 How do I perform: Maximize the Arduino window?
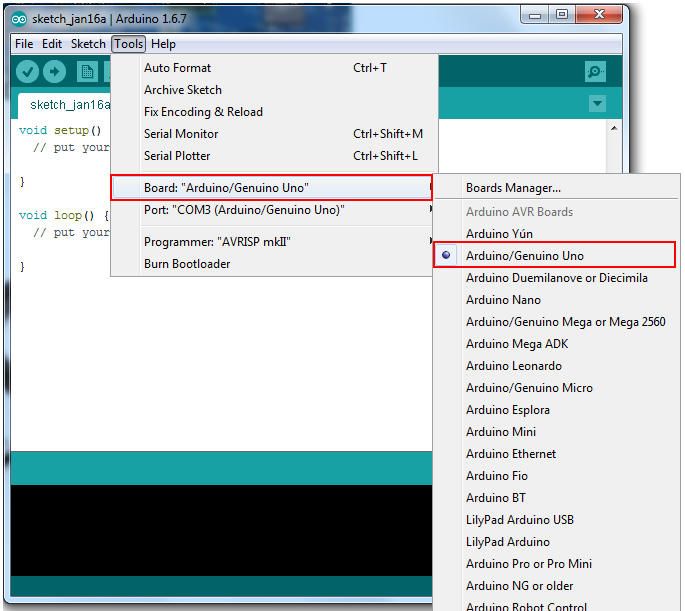562,15
